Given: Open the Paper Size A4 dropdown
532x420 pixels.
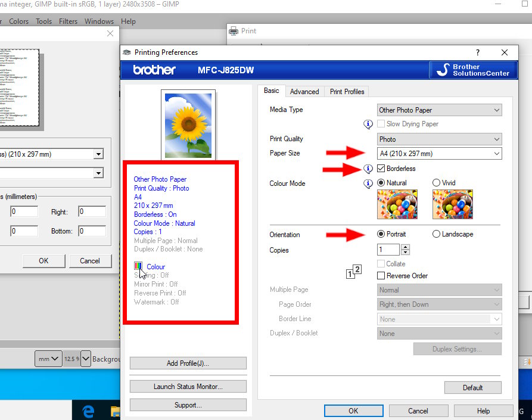Looking at the screenshot, I should click(440, 154).
